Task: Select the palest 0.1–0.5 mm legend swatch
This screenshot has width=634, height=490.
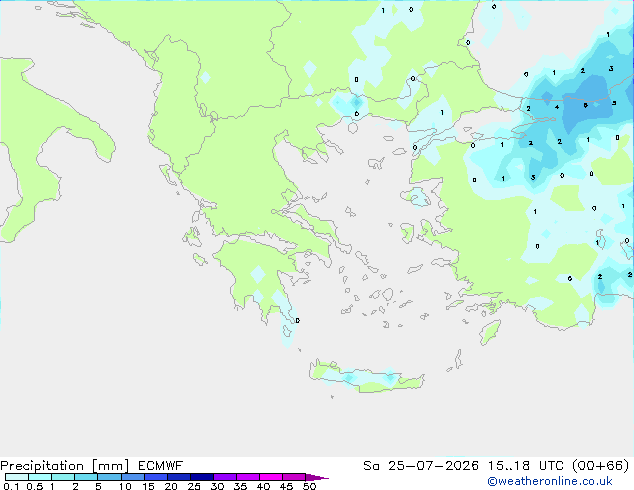Action: pyautogui.click(x=17, y=477)
